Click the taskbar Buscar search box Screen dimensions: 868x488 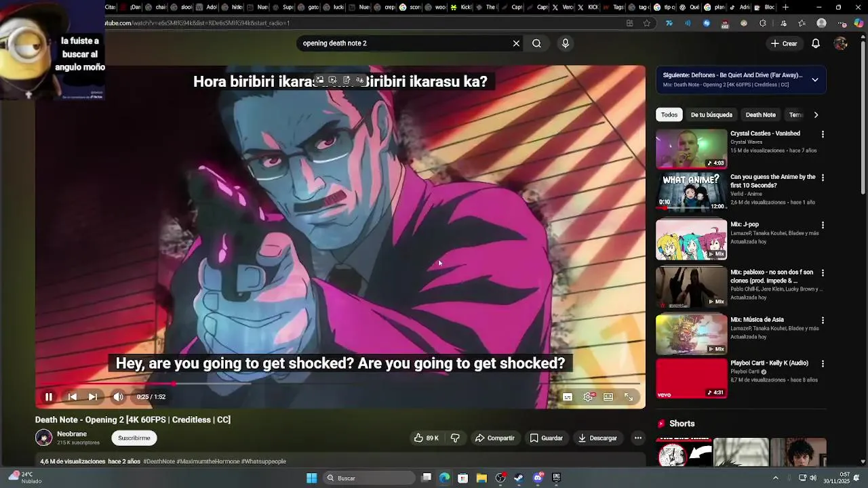tap(368, 478)
